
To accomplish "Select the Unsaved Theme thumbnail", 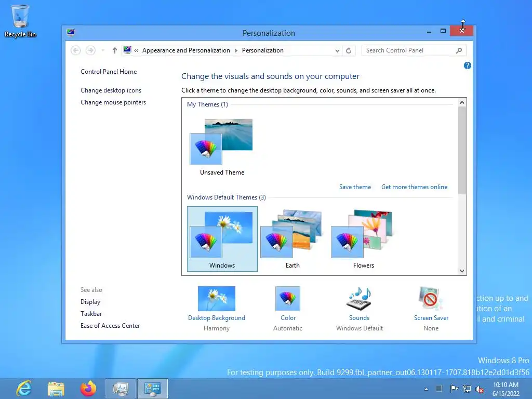I will click(222, 147).
